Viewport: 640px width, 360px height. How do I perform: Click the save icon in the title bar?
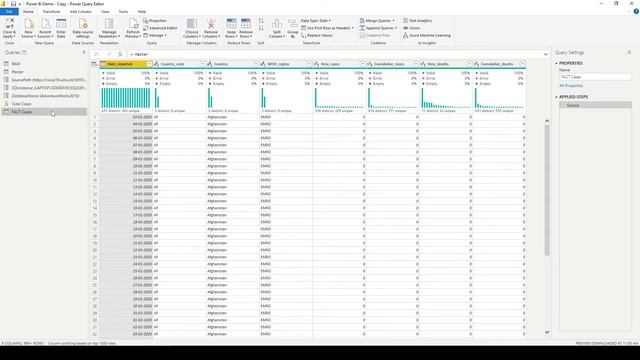[x=13, y=4]
